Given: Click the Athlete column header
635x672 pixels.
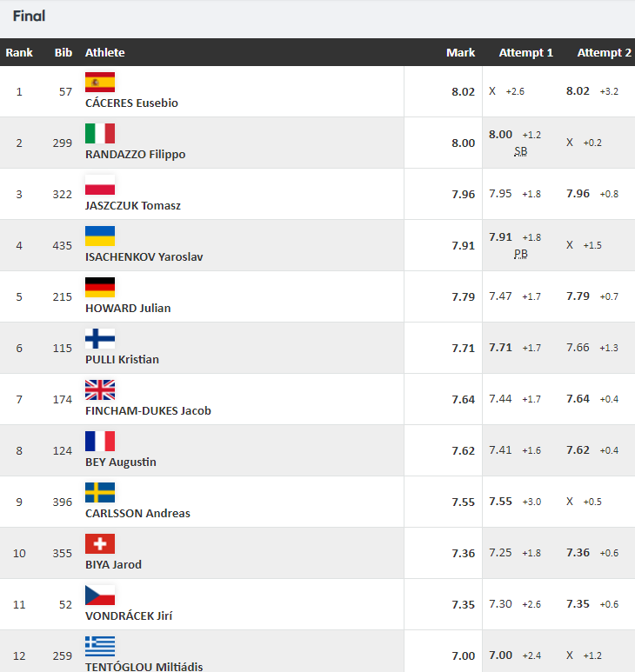Looking at the screenshot, I should 105,52.
